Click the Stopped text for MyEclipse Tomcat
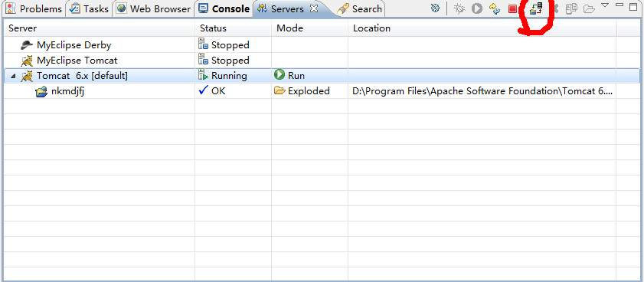 click(x=230, y=61)
